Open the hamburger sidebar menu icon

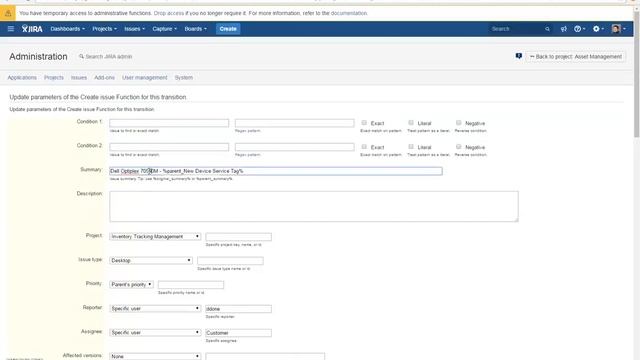[x=11, y=29]
